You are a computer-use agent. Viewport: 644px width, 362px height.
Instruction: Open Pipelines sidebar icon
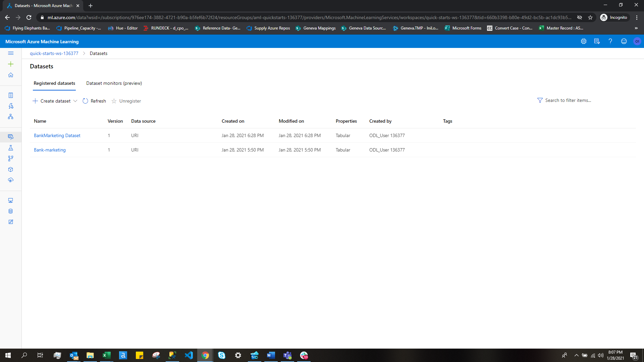(11, 159)
